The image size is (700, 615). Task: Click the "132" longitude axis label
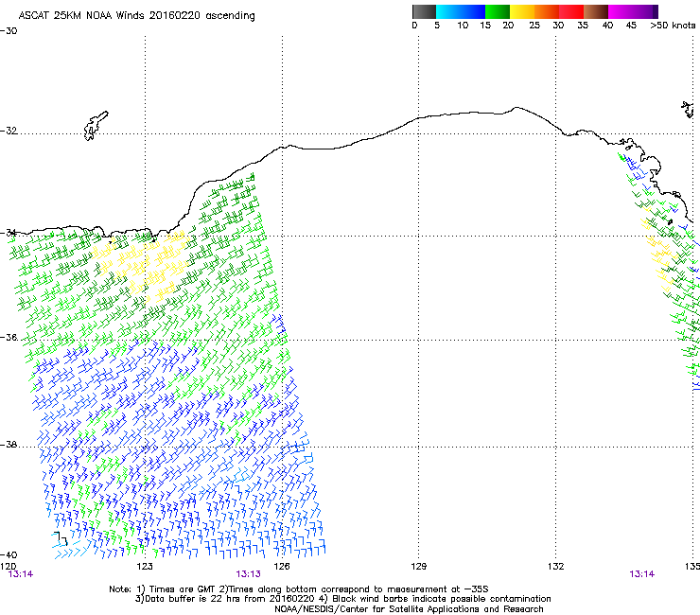(x=555, y=567)
